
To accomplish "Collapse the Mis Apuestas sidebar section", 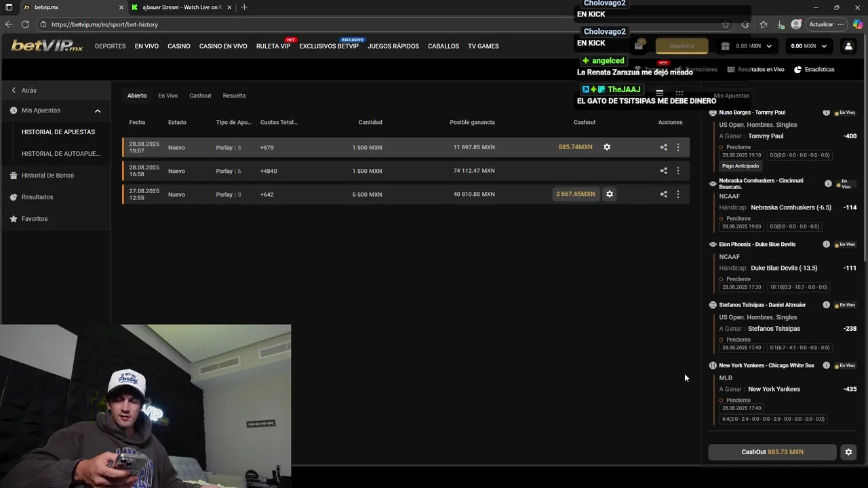I will click(98, 110).
